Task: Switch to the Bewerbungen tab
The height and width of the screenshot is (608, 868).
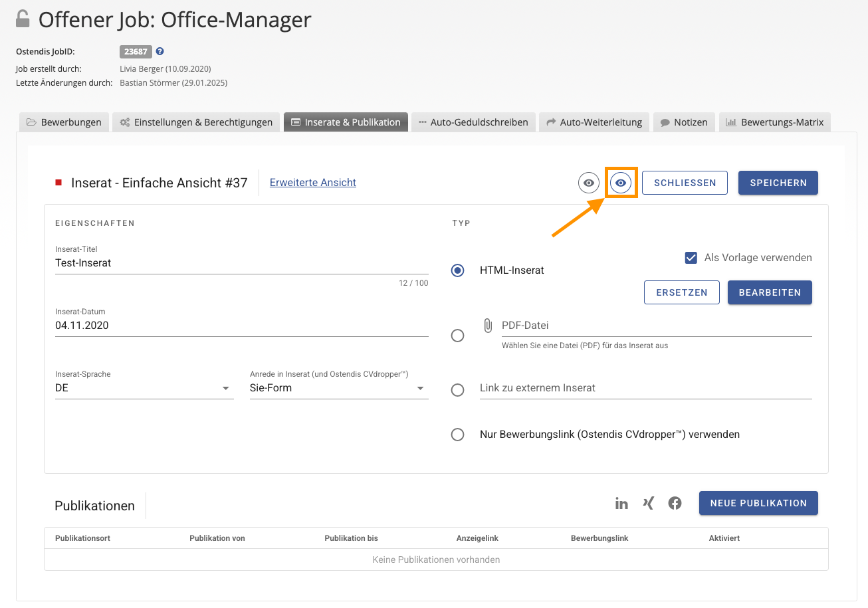Action: pos(64,122)
